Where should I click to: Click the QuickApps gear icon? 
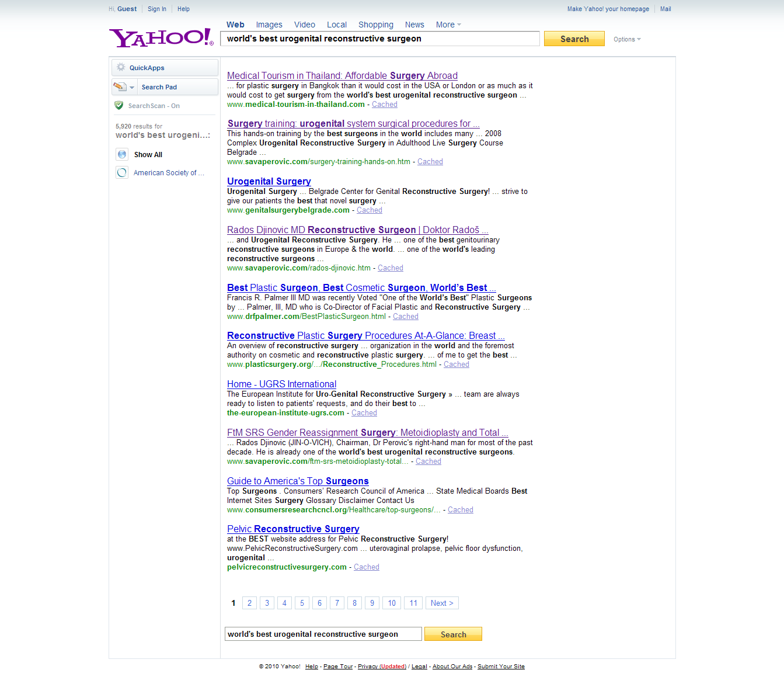click(x=121, y=67)
